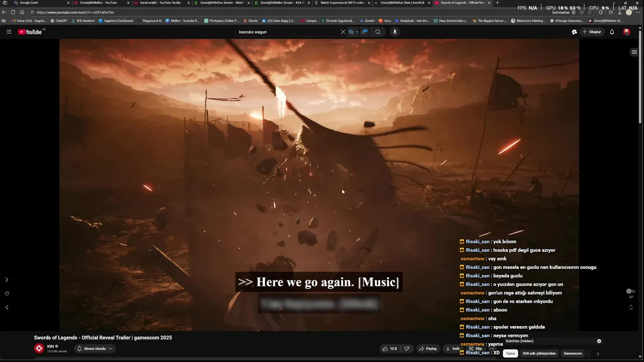
Task: Click the left sidebar right-chevron icon
Action: tap(7, 280)
